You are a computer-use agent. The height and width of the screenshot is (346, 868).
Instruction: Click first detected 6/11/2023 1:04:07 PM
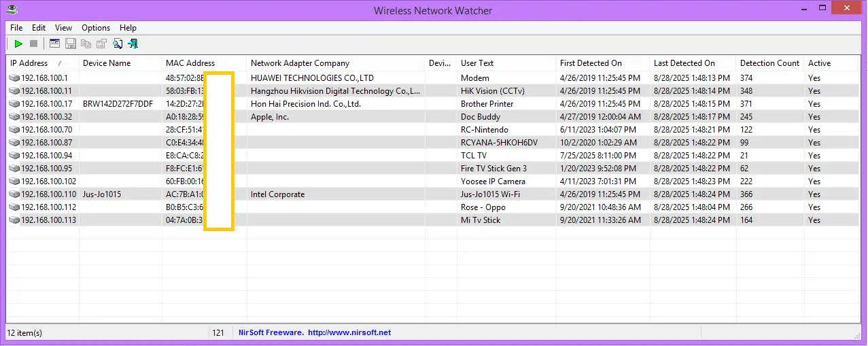(598, 130)
